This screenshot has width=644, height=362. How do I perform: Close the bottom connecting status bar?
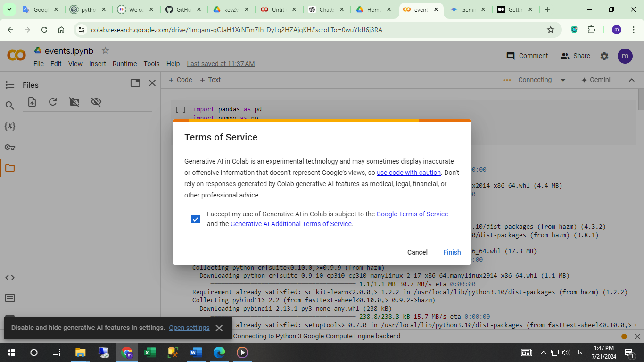[637, 337]
